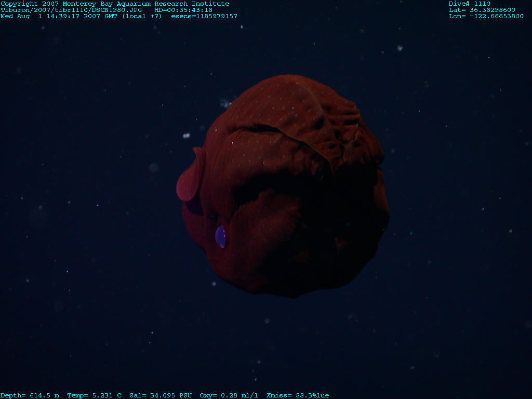Click the Tiburon DSCN1980.JPG file path

71,10
